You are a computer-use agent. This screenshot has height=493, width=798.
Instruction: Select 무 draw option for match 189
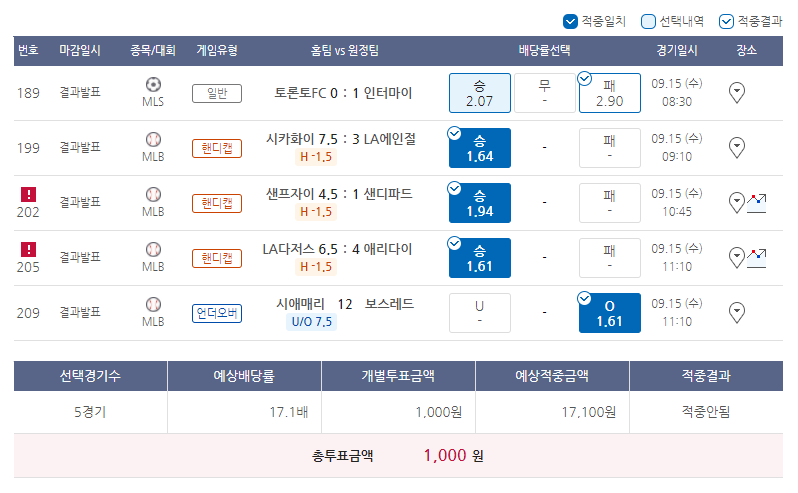click(x=545, y=93)
